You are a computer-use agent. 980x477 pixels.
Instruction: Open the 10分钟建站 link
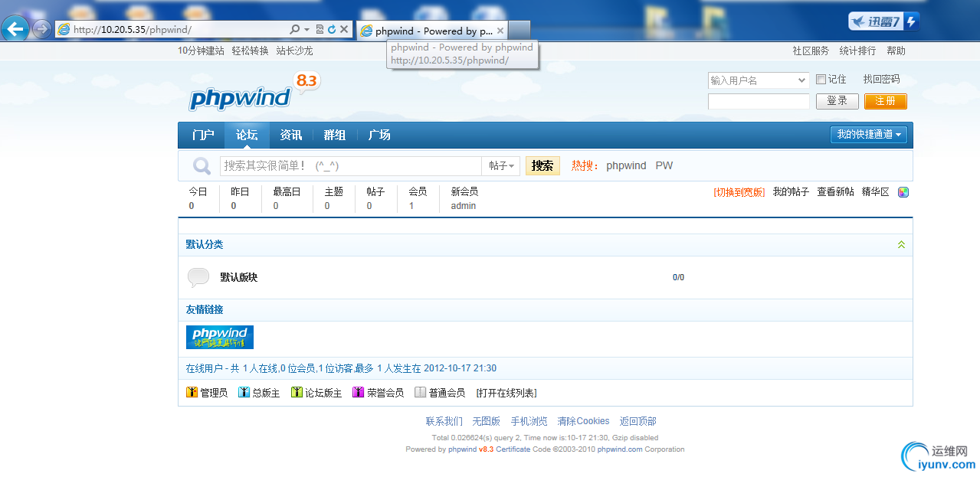[x=201, y=51]
